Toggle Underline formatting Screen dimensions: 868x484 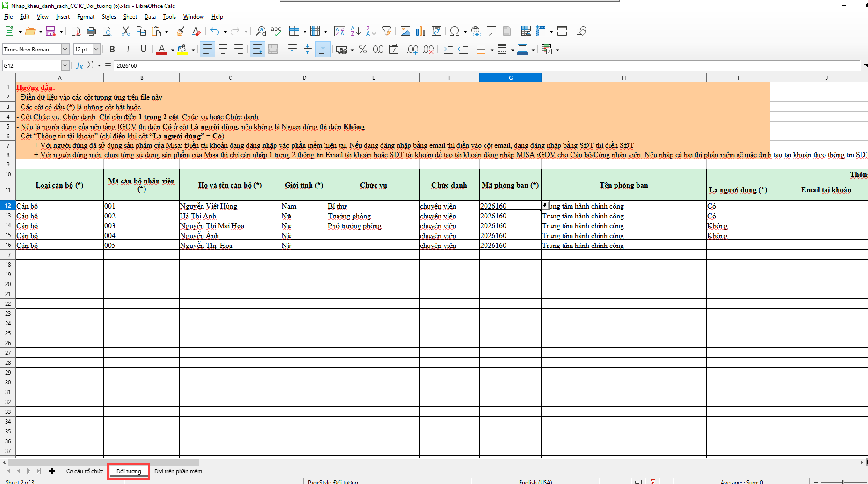point(143,50)
